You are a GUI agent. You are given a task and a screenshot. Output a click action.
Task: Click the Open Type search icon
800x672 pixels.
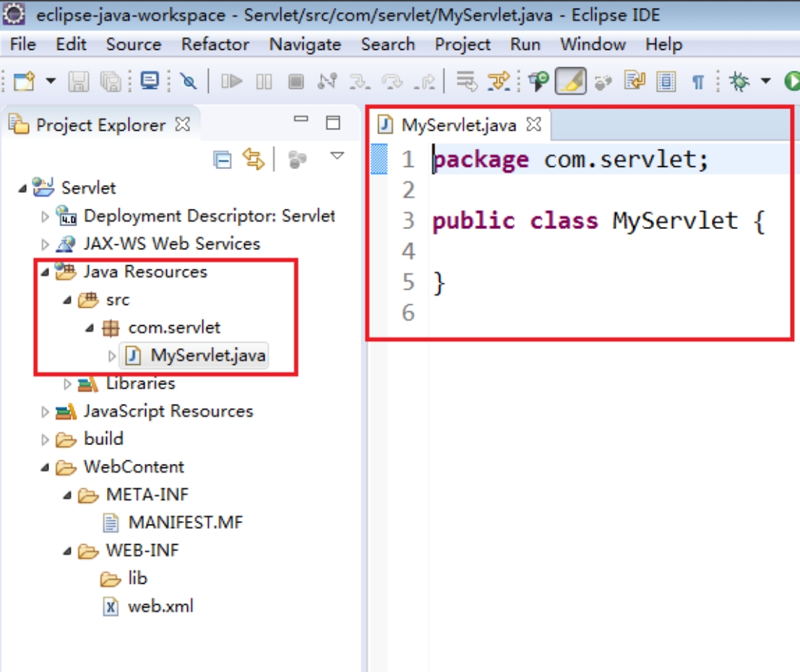point(538,81)
